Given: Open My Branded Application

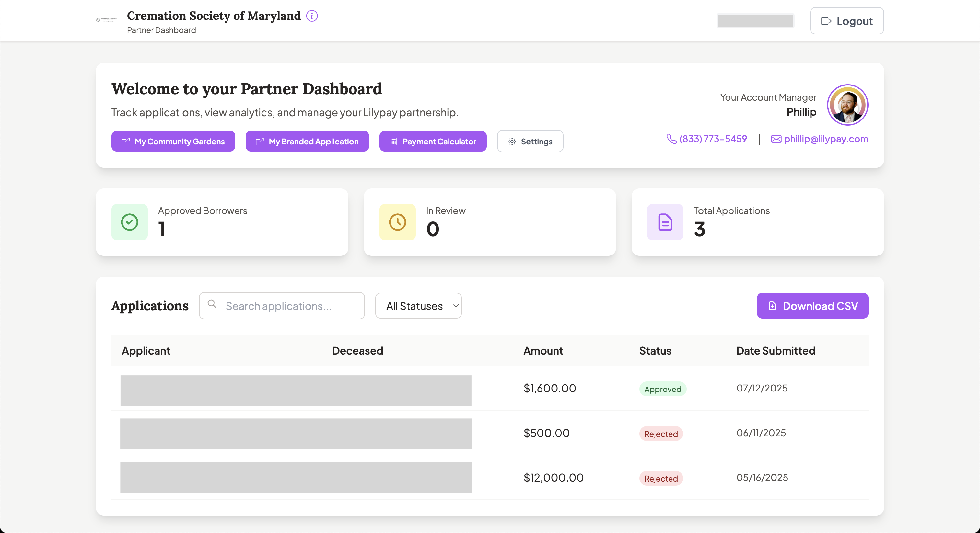Looking at the screenshot, I should (x=307, y=141).
